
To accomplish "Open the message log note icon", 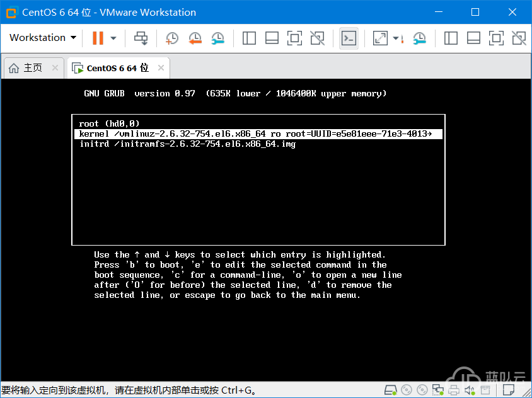I will [509, 390].
